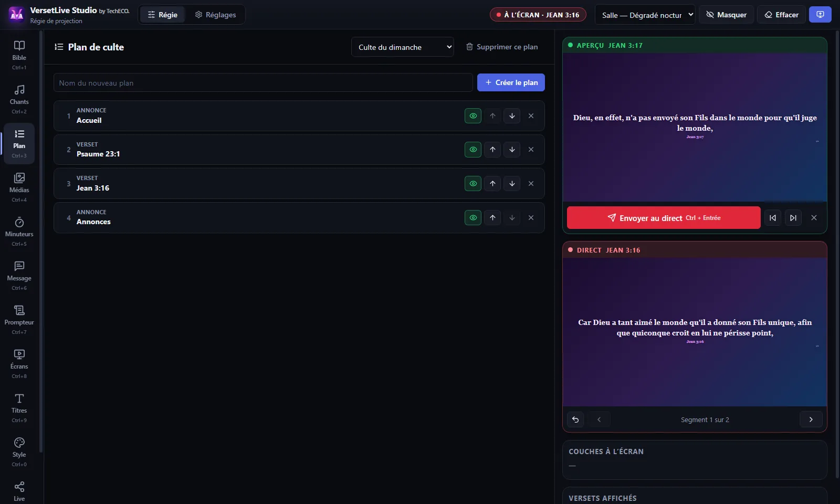Open the Écrans screens panel
Viewport: 840px width, 504px height.
coord(19,363)
